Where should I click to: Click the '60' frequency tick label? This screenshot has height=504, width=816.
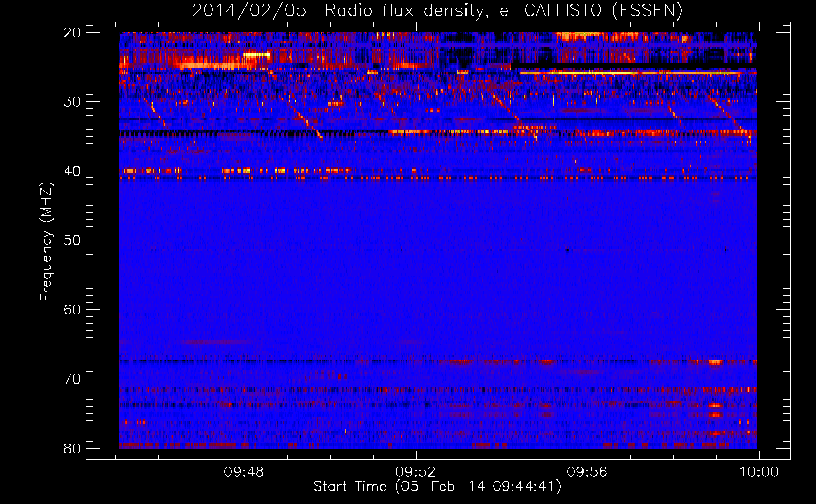tap(72, 309)
